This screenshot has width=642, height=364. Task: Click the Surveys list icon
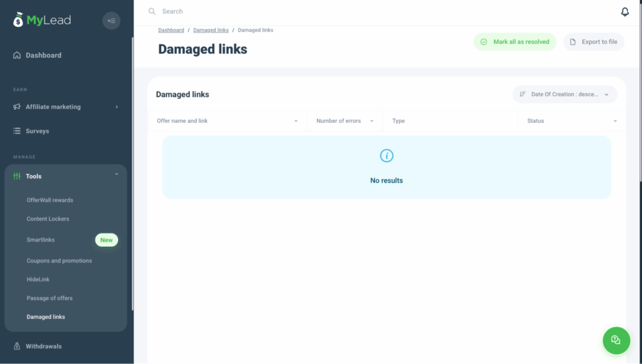pos(17,131)
